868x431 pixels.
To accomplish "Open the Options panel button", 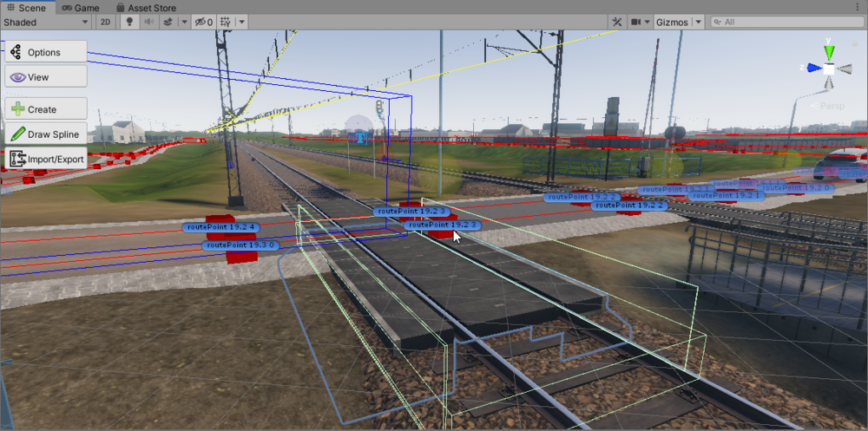I will [x=46, y=52].
